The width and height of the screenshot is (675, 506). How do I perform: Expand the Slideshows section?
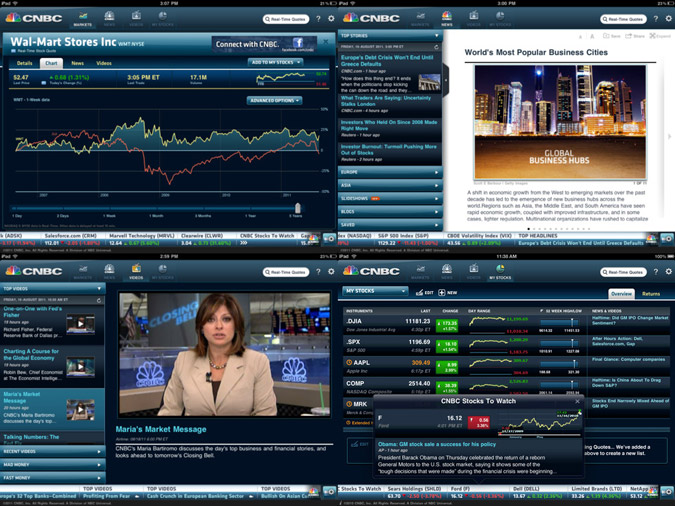coord(390,199)
